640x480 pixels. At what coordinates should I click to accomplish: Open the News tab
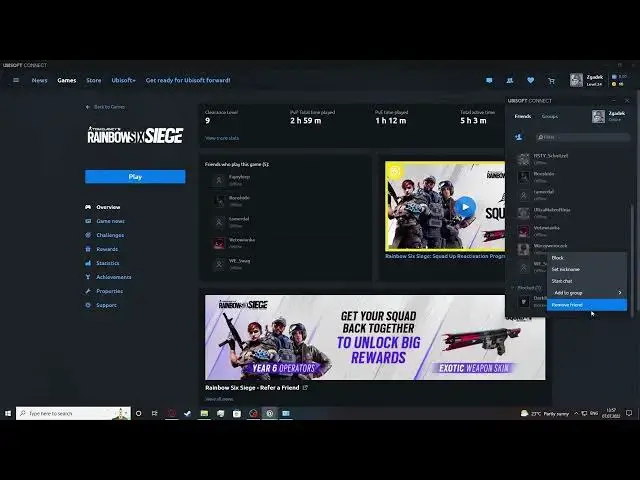[x=40, y=80]
